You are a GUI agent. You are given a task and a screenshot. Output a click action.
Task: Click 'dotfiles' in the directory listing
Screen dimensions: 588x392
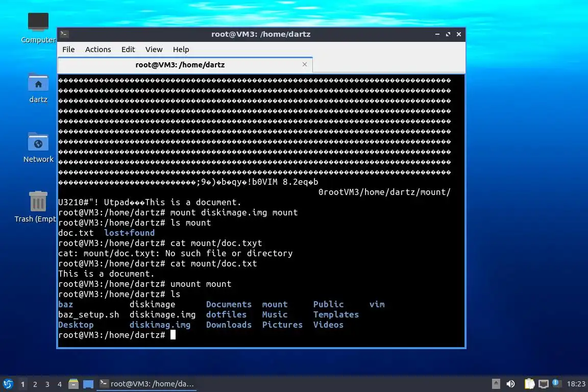[x=226, y=315]
